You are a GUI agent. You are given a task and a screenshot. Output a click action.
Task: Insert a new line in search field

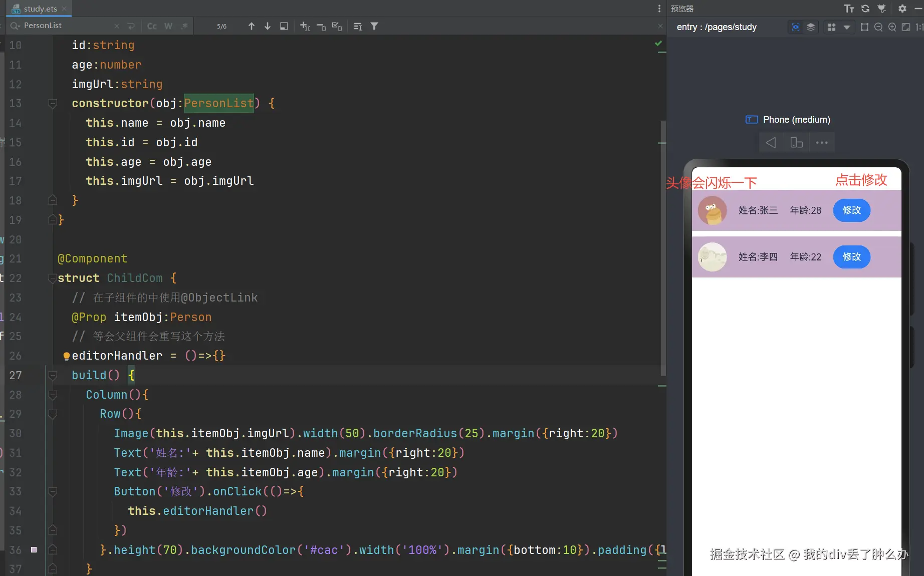(131, 26)
